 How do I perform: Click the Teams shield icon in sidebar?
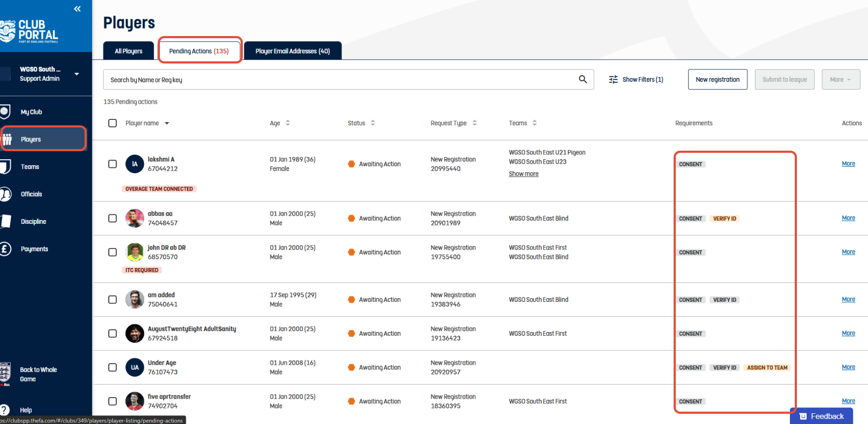click(x=5, y=167)
